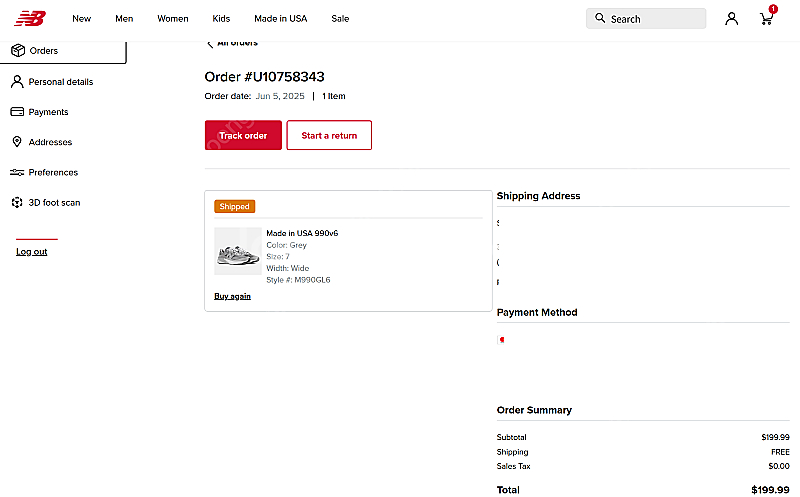
Task: Click the Payments card icon
Action: (x=17, y=112)
